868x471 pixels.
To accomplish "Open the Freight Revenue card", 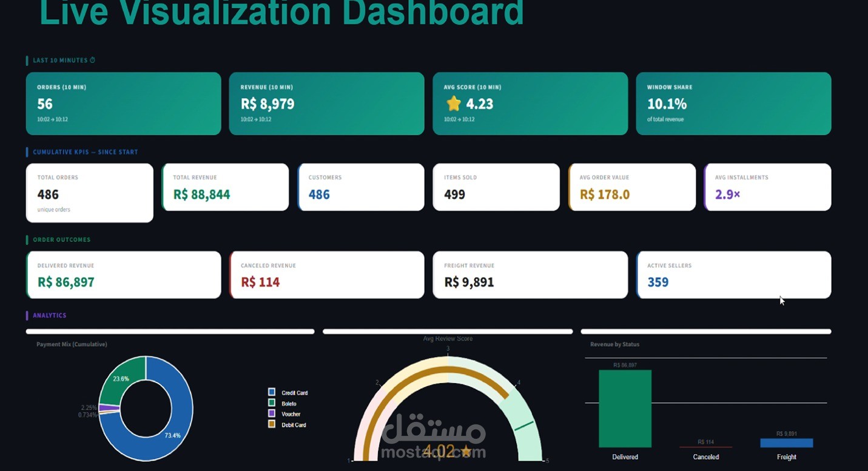I will coord(530,275).
